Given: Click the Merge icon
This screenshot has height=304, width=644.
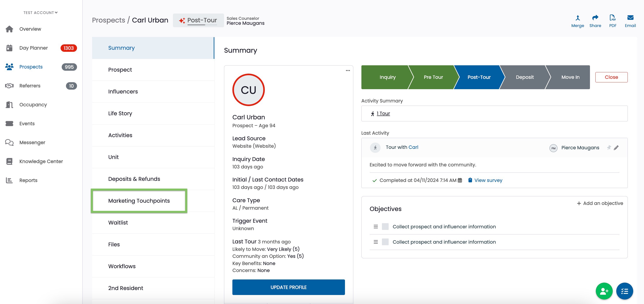Looking at the screenshot, I should pyautogui.click(x=578, y=18).
